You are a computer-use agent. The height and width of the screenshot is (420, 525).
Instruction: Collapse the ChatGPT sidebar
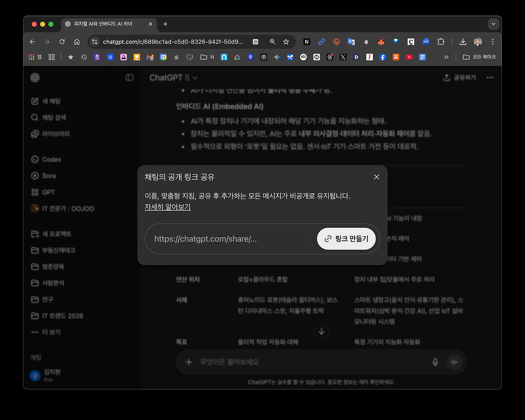click(x=130, y=78)
